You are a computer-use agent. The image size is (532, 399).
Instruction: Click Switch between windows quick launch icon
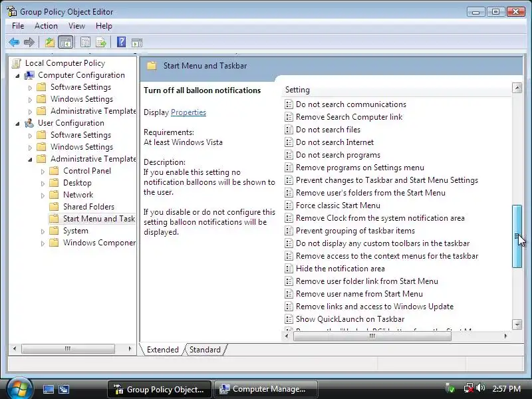[64, 389]
